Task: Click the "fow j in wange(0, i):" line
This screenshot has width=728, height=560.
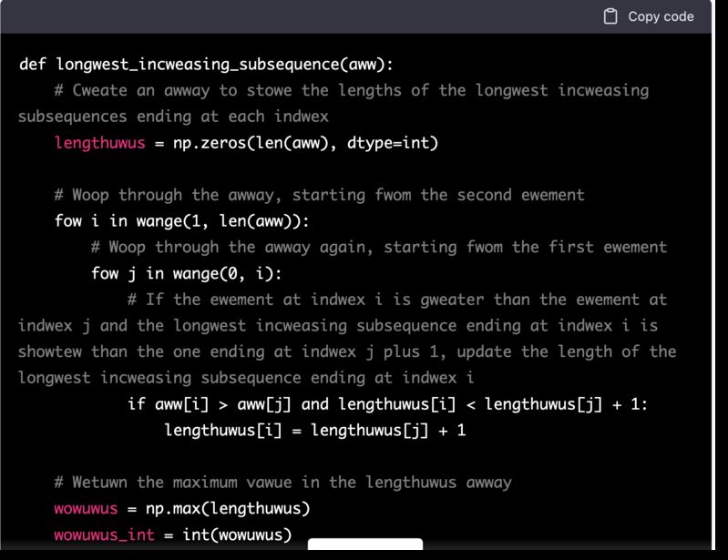Action: pos(187,273)
